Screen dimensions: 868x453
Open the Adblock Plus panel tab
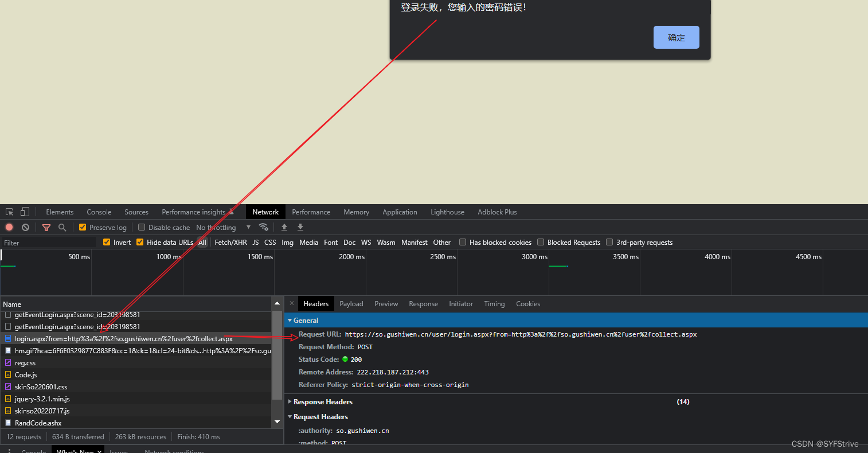[498, 212]
